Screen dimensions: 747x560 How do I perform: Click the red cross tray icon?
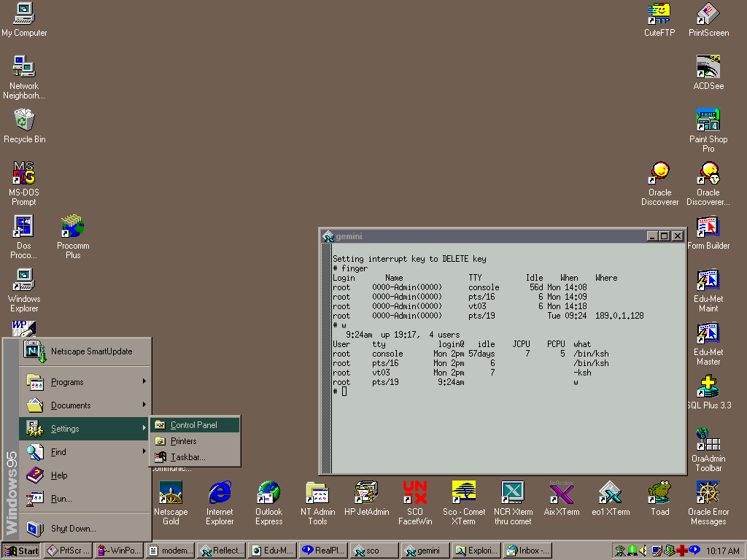pos(682,551)
